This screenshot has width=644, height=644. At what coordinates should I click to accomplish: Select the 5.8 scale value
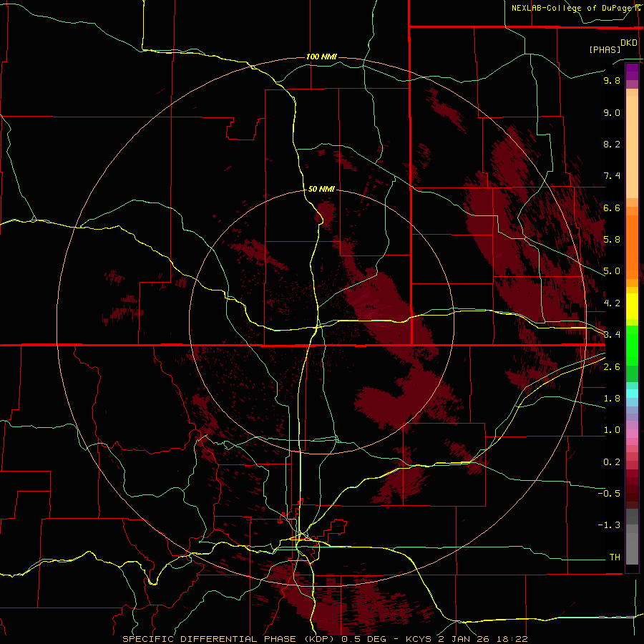click(612, 240)
